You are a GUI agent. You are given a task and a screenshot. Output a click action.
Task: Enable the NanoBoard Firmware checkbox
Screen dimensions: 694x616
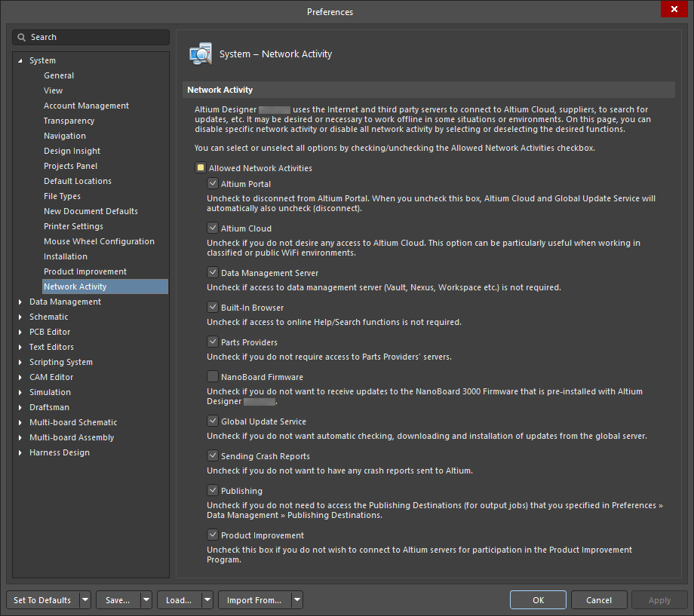point(213,376)
